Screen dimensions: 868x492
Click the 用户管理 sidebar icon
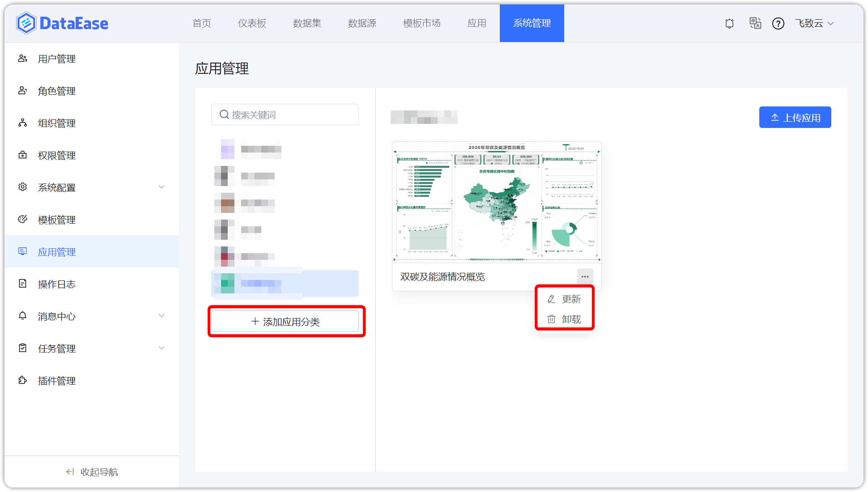[22, 59]
